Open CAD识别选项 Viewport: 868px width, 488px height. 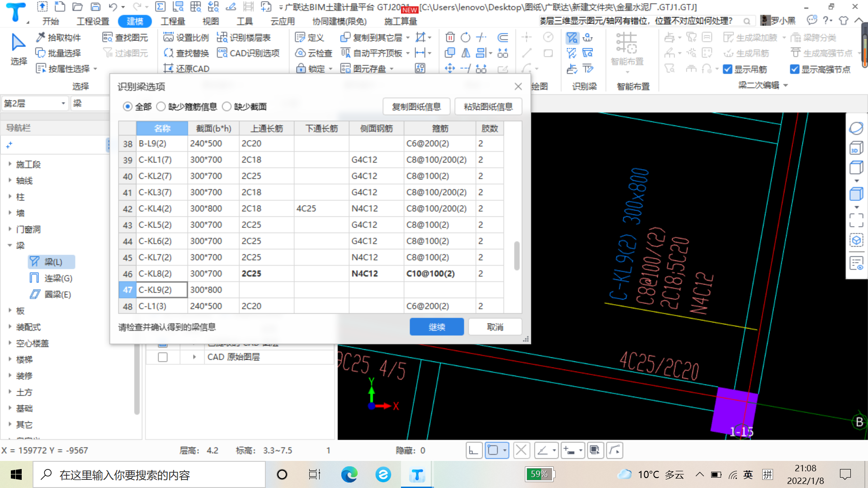click(249, 53)
